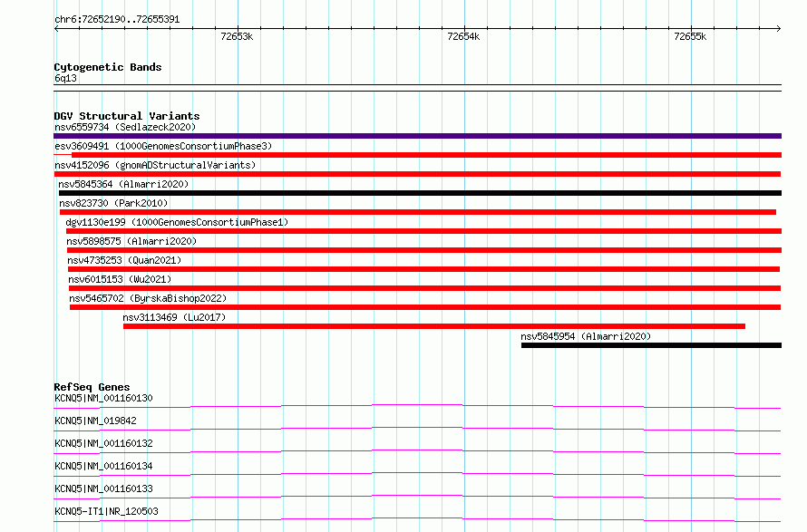Screen dimensions: 807x532
Task: Click the 72653k ruler position
Action: click(x=237, y=36)
